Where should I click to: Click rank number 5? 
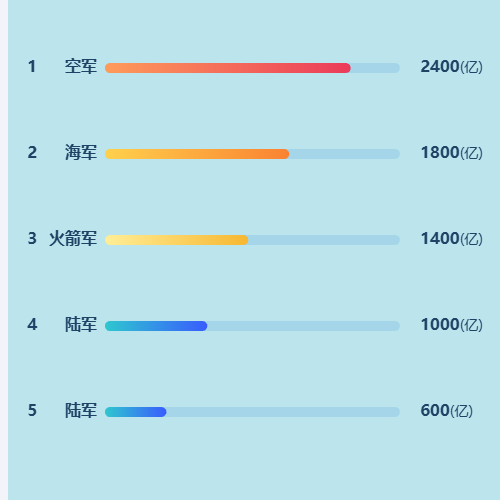click(32, 410)
